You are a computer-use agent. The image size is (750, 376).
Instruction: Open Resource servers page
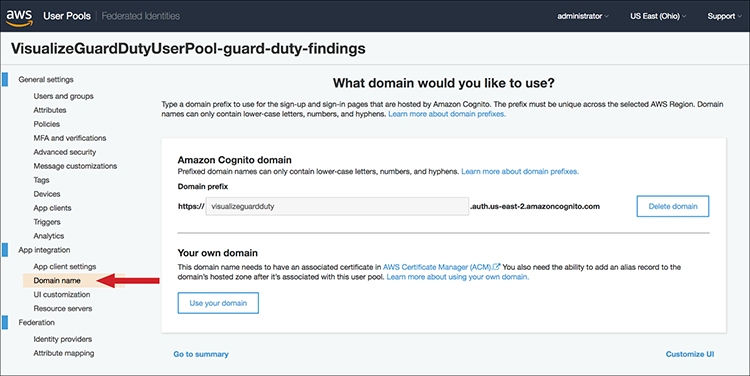(63, 309)
